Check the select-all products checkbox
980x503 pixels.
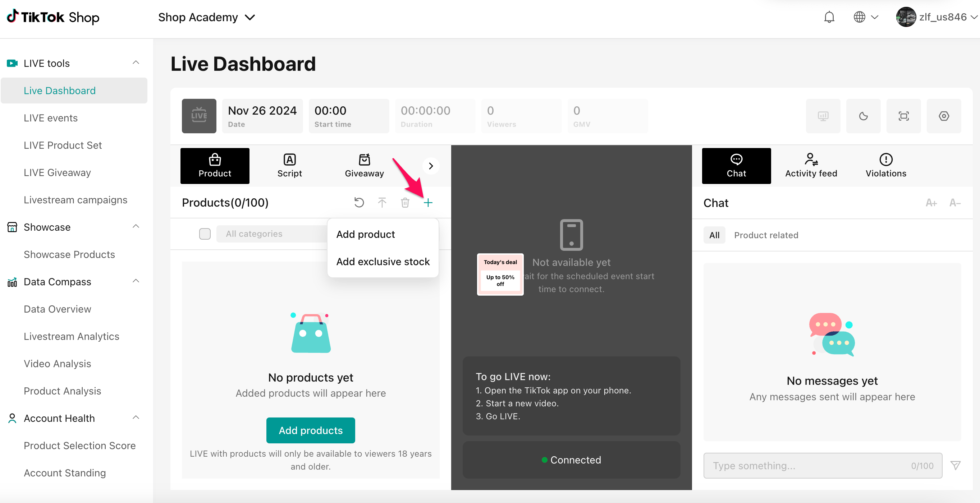point(205,234)
